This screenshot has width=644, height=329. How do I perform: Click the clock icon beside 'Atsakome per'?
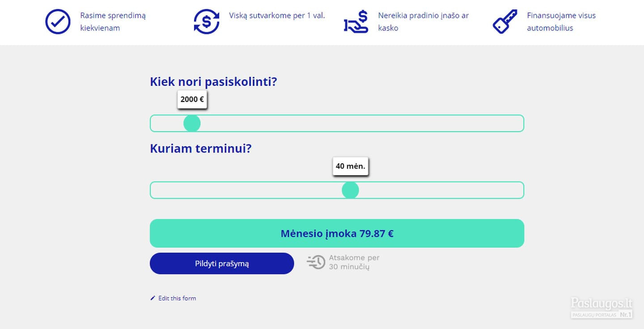(x=316, y=262)
